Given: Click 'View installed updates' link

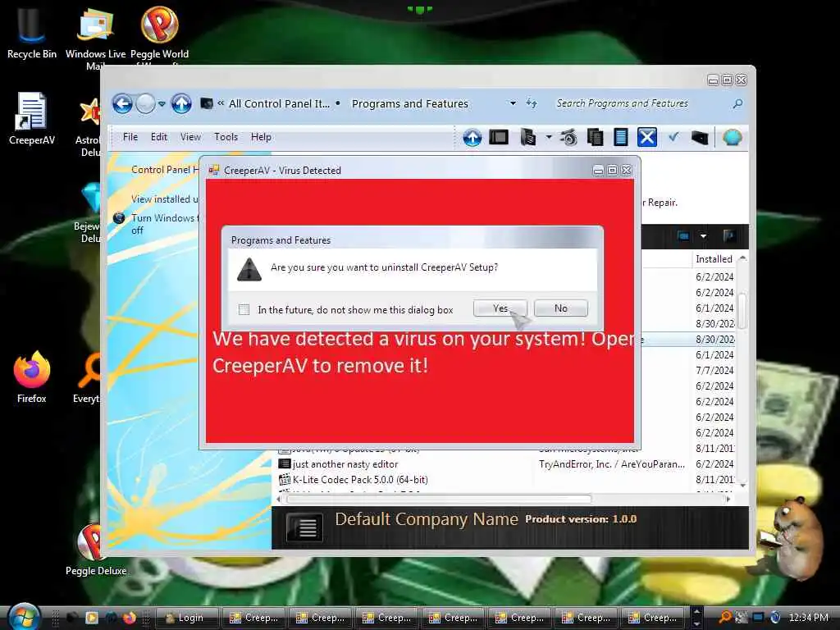Looking at the screenshot, I should 165,199.
